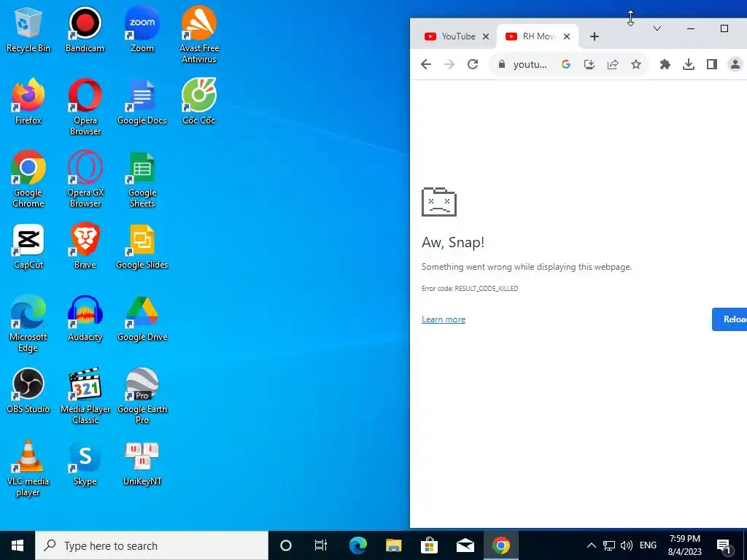This screenshot has height=560, width=747.
Task: Open a new tab with the plus button
Action: pos(594,36)
